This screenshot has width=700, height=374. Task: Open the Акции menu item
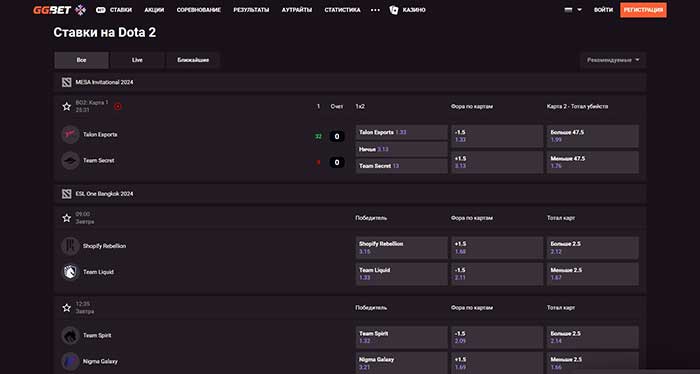154,10
